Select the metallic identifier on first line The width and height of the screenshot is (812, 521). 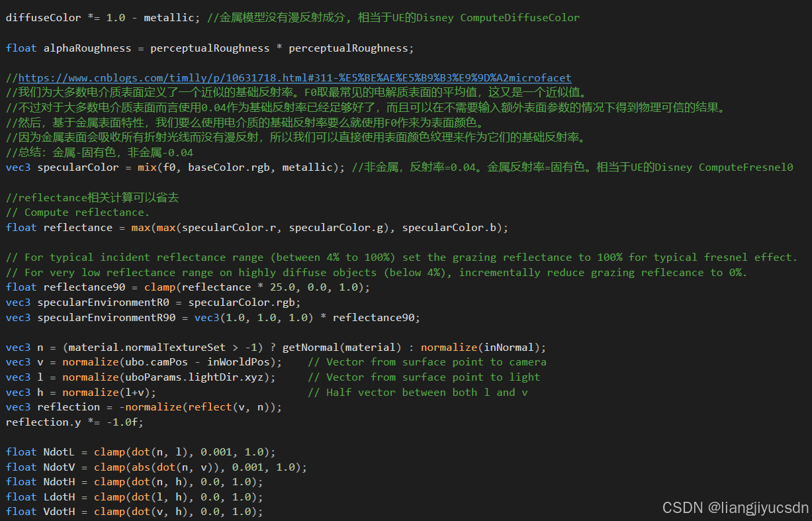[169, 17]
